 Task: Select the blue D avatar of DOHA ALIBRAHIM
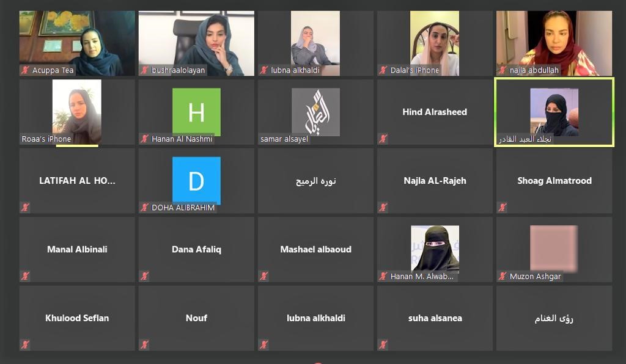pos(196,181)
